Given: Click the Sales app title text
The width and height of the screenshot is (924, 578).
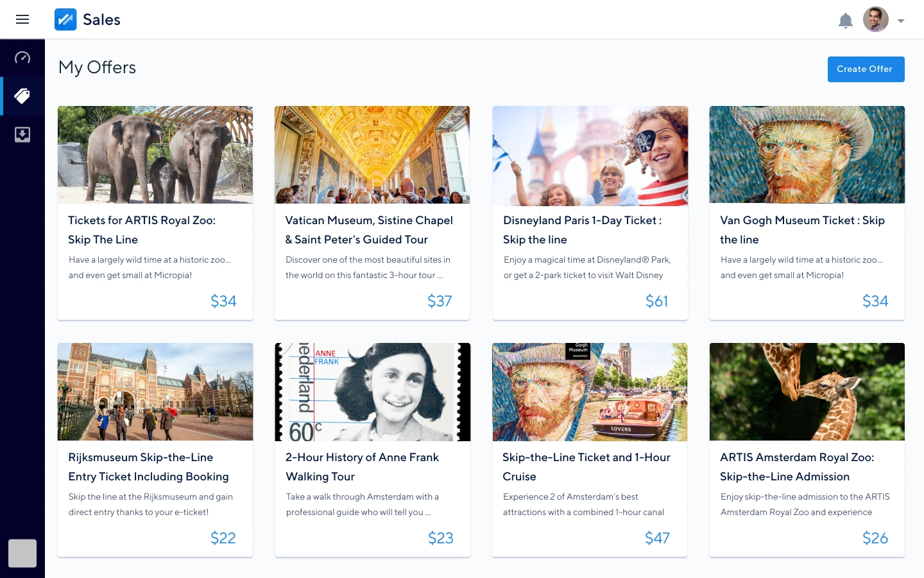Looking at the screenshot, I should (101, 20).
